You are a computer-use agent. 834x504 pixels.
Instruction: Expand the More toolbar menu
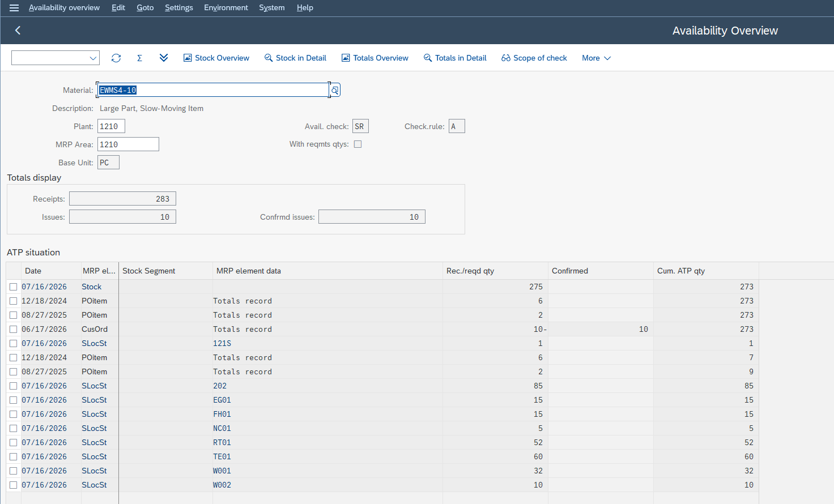click(x=597, y=58)
